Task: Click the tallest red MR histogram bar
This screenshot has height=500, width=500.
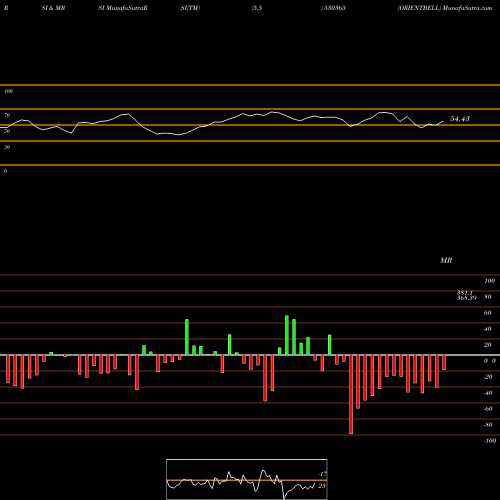Action: 351,394
